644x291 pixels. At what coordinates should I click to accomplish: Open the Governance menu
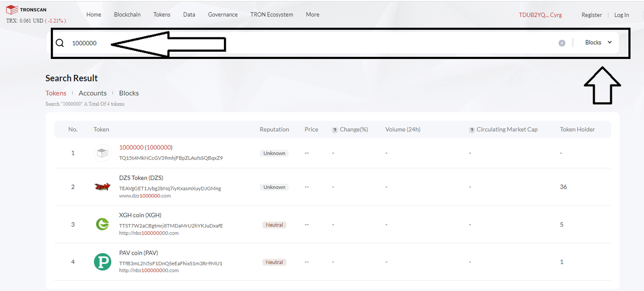click(x=223, y=15)
